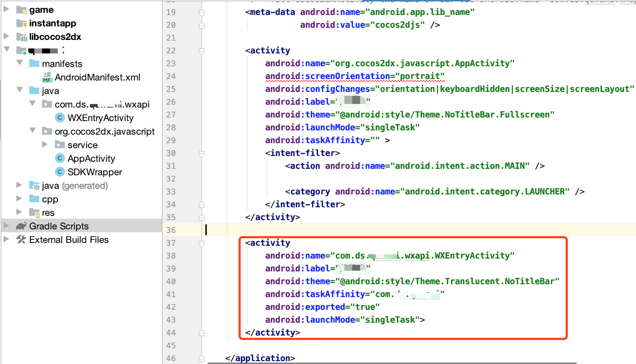Click the AndroidManifest.xml file icon
Image resolution: width=636 pixels, height=364 pixels.
(x=47, y=77)
